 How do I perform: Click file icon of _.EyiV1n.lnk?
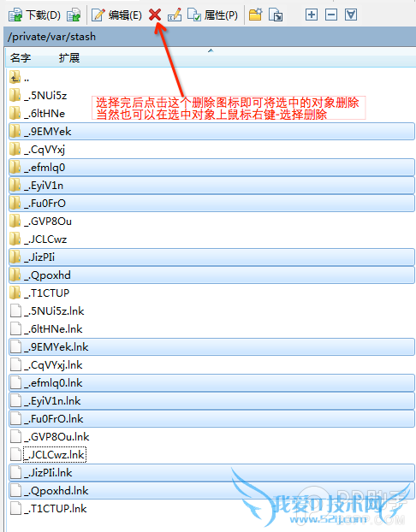[15, 401]
